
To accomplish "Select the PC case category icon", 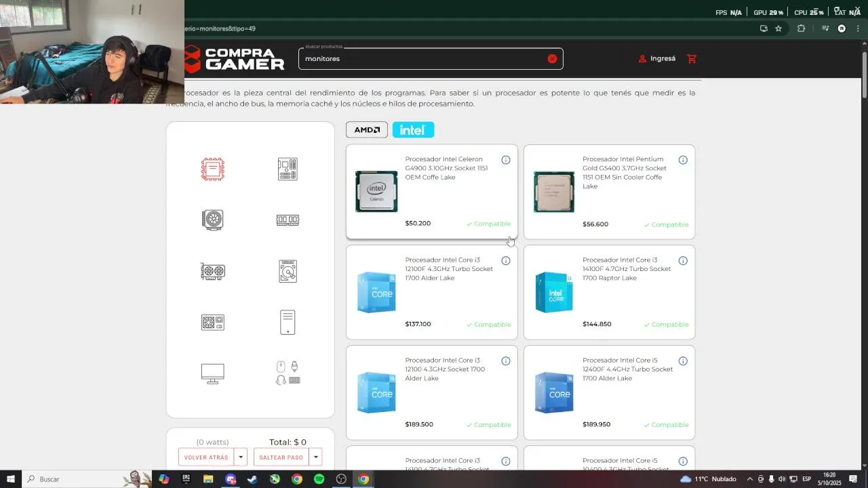I will (288, 322).
